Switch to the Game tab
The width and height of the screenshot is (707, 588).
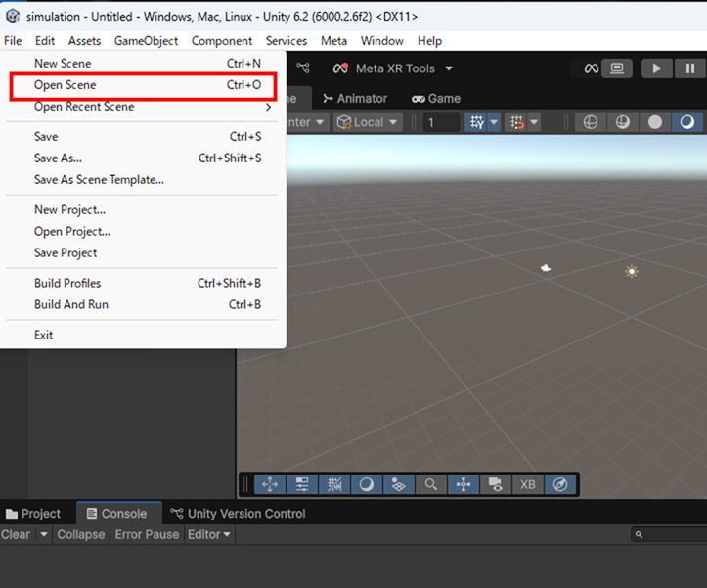(x=436, y=99)
